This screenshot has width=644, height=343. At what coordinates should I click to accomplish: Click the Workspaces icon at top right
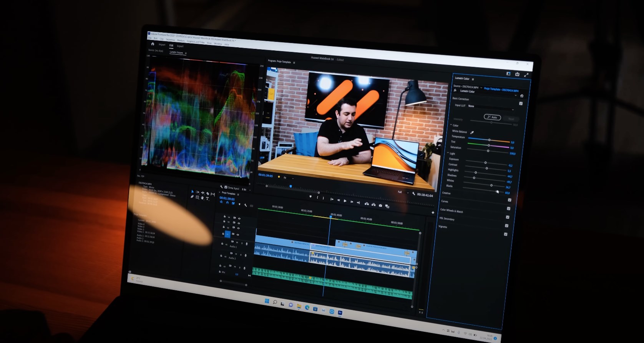click(x=508, y=74)
